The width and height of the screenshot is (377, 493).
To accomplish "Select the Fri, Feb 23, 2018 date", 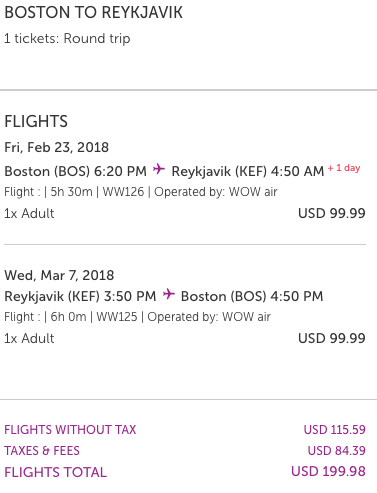I will point(56,147).
